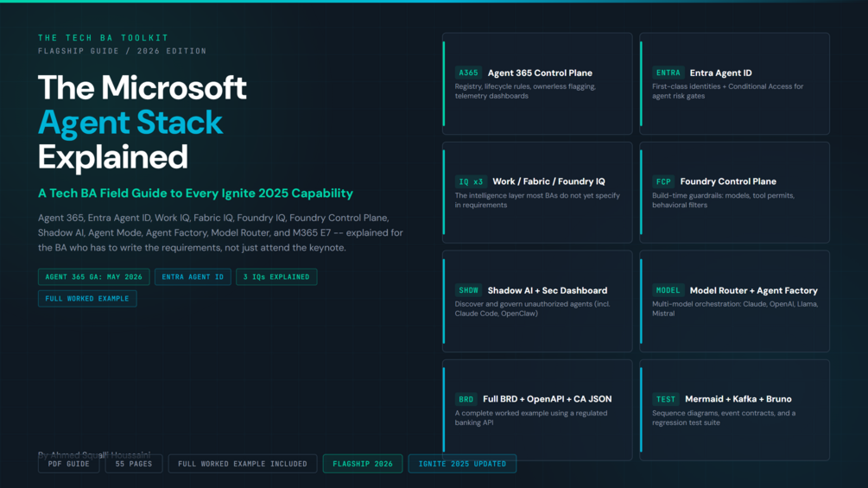Click the FULL WORKED EXAMPLE tag
This screenshot has width=868, height=488.
coord(87,298)
